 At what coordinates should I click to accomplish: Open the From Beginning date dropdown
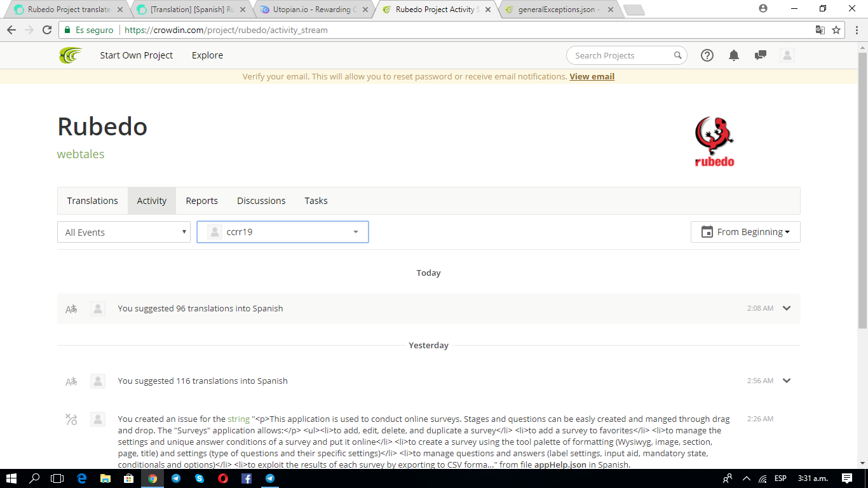pyautogui.click(x=745, y=232)
